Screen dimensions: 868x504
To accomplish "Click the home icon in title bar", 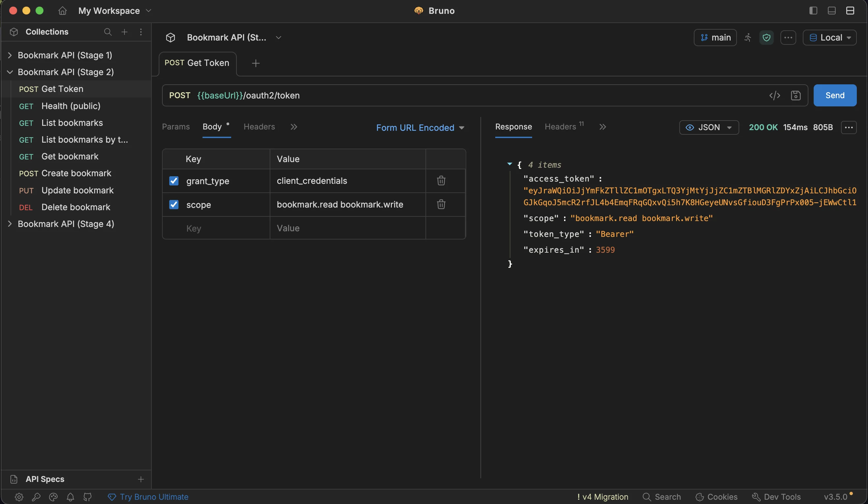I will pyautogui.click(x=62, y=11).
